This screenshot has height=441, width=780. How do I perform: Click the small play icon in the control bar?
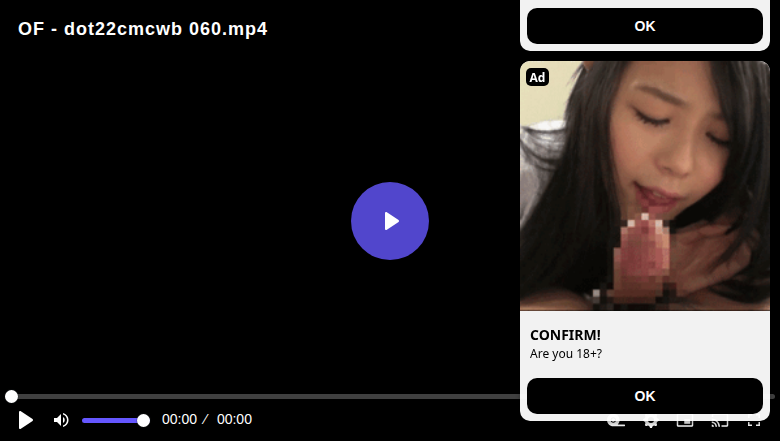coord(25,420)
